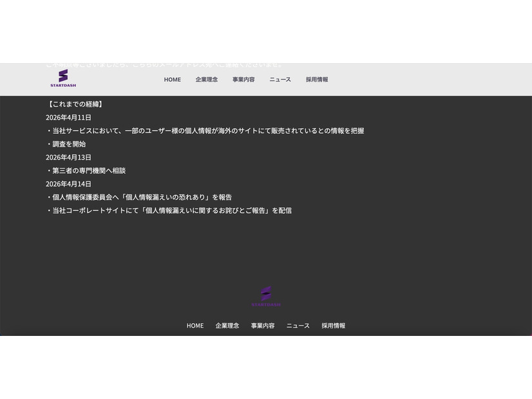Click the line ・調査を開始

coord(66,144)
